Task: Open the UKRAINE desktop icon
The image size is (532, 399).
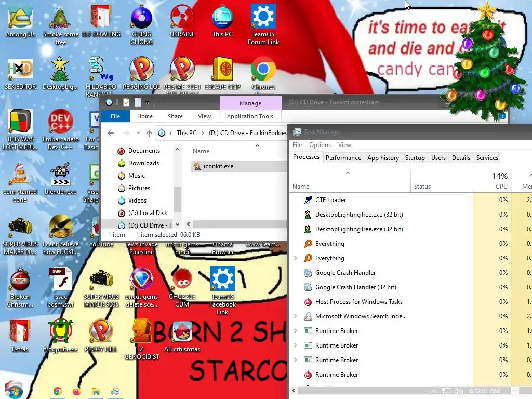Action: click(182, 21)
